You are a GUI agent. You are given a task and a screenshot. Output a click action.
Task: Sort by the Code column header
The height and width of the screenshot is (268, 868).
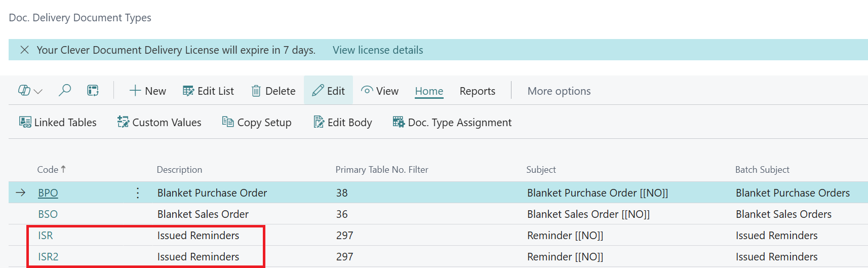[x=48, y=170]
